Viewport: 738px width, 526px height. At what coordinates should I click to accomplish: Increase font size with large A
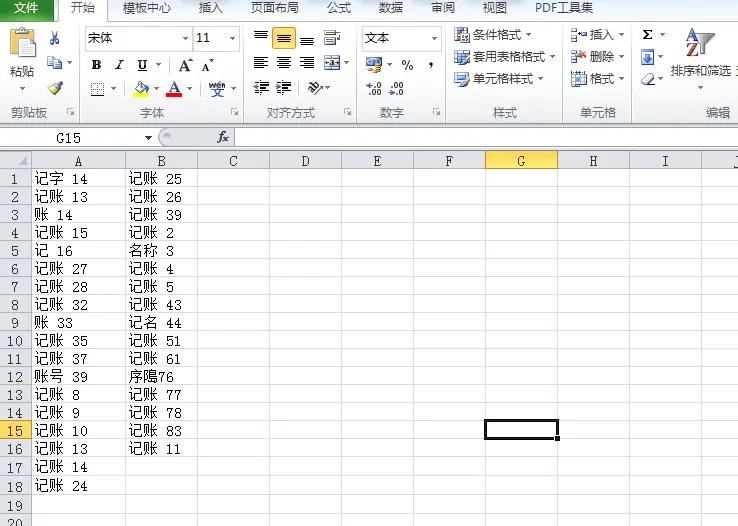click(x=184, y=65)
